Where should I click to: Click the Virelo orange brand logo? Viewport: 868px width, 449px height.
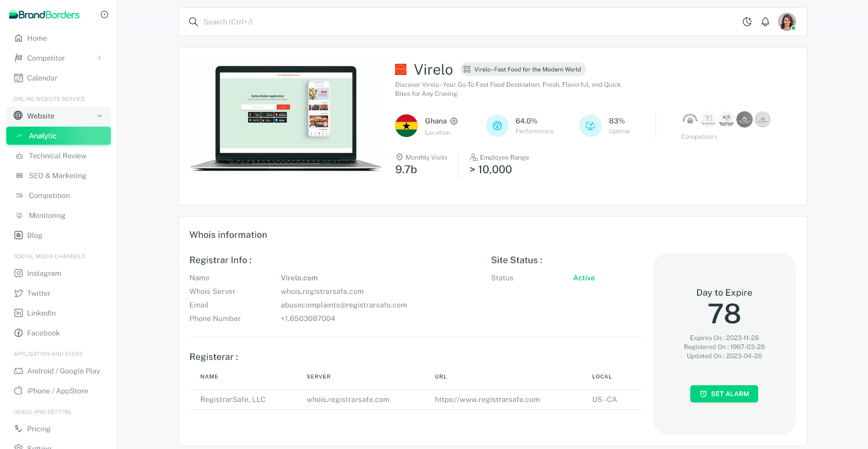401,69
